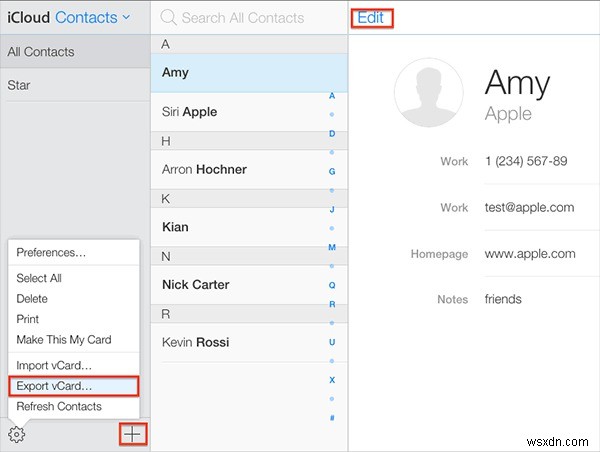The image size is (600, 452).
Task: Click the large Amy name heading
Action: [x=517, y=83]
